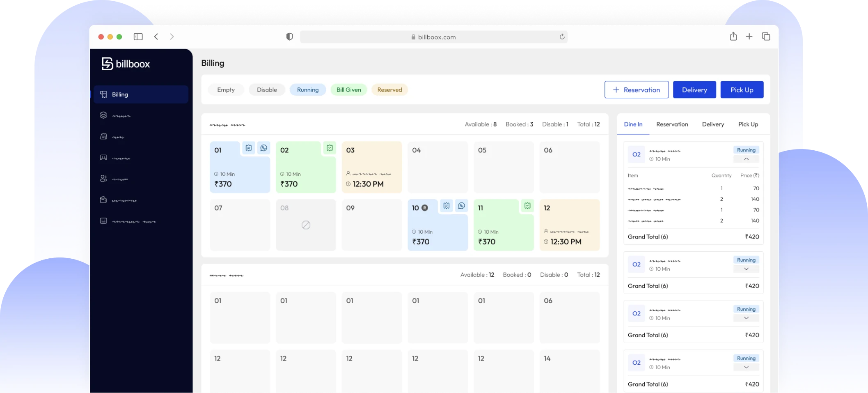The width and height of the screenshot is (868, 393).
Task: Open the bill icon on table 01
Action: (x=249, y=148)
